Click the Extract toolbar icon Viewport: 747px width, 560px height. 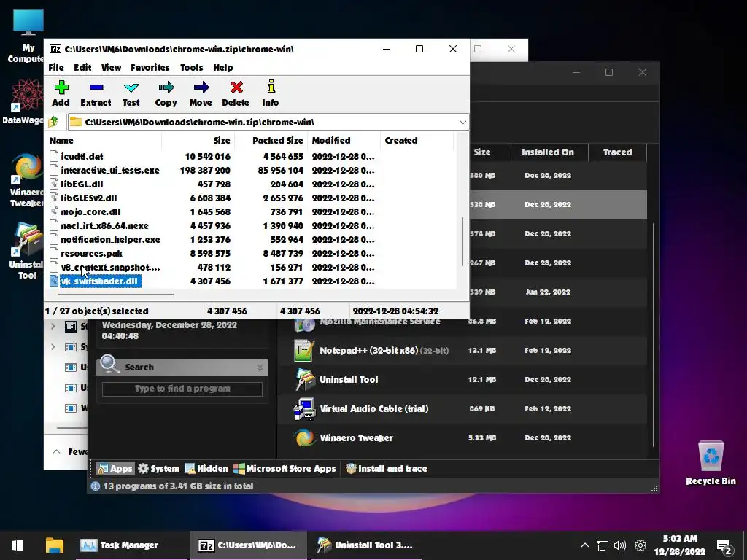pyautogui.click(x=96, y=94)
